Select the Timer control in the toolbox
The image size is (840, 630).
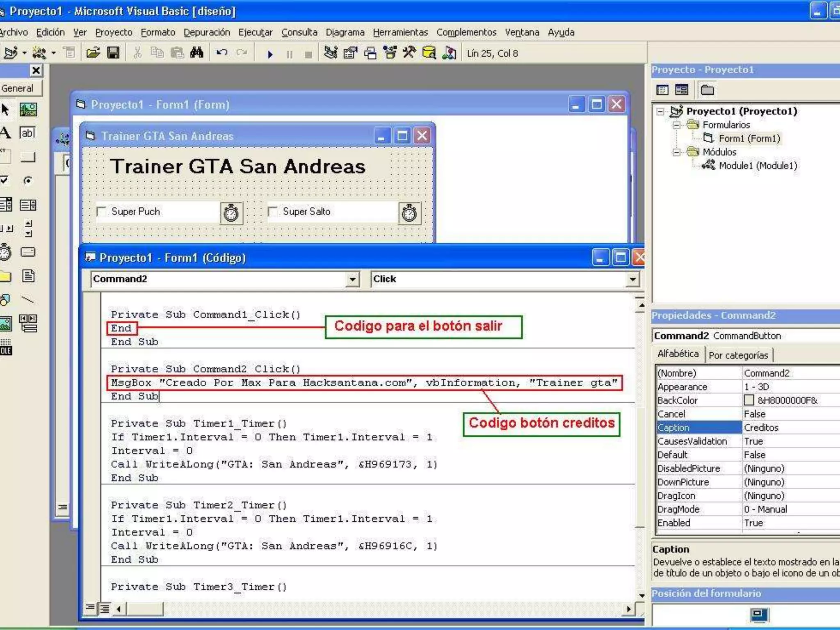click(x=6, y=252)
